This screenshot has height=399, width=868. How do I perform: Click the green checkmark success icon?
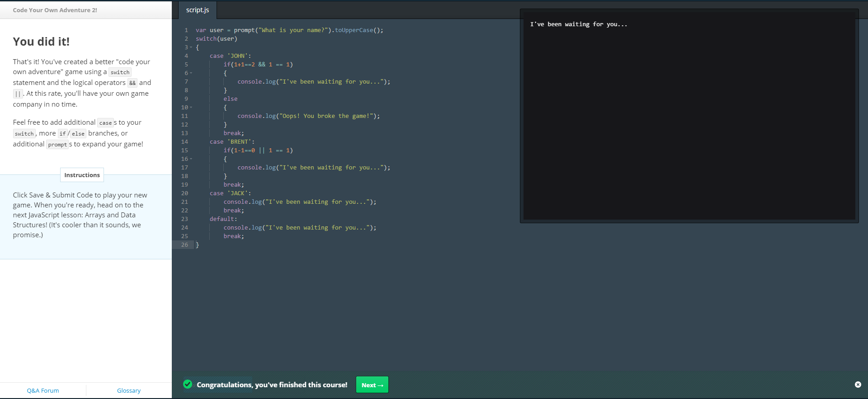188,384
